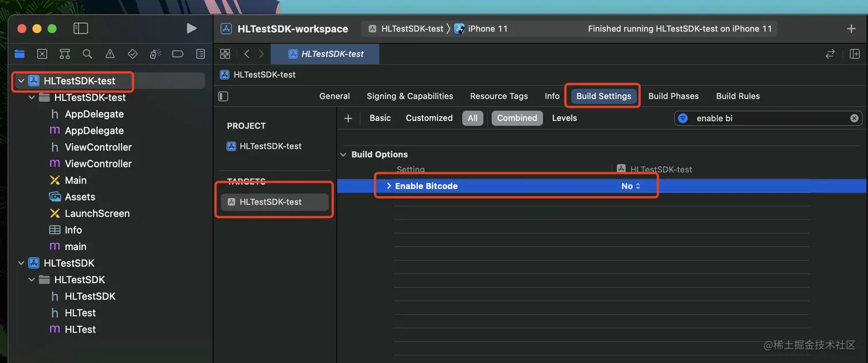Viewport: 868px width, 363px height.
Task: Collapse the HLTestSDK-test folder group
Action: (32, 97)
